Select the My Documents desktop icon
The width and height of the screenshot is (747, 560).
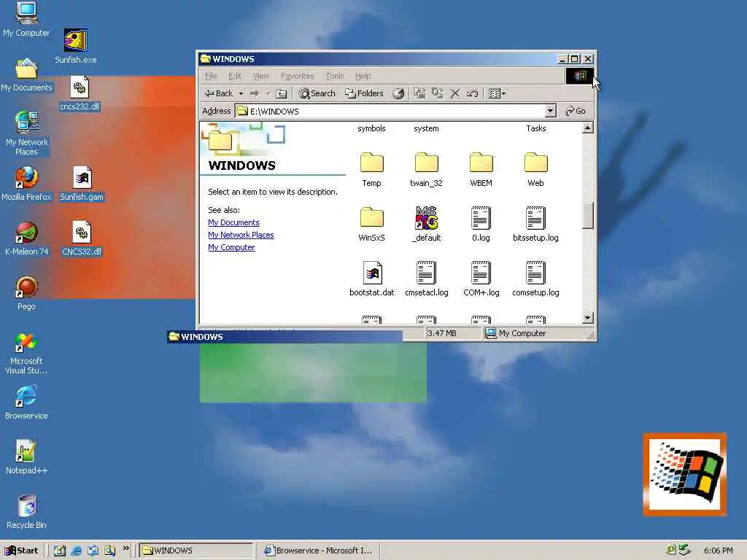pos(26,75)
